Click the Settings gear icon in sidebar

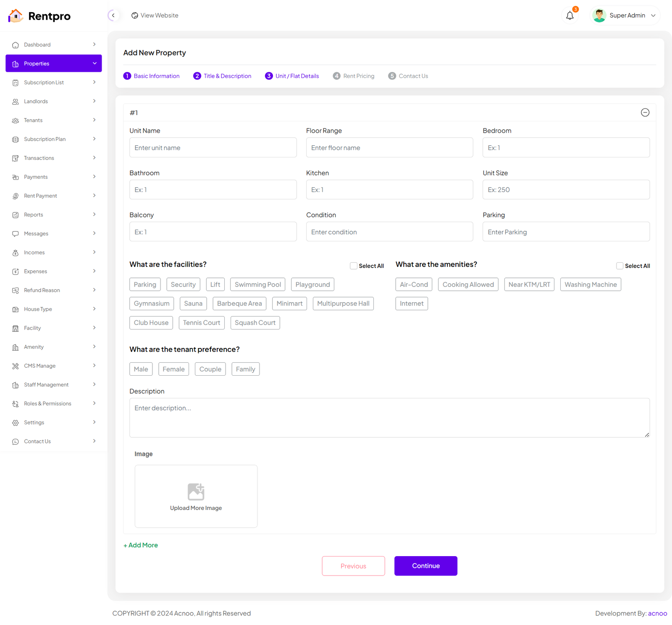pos(16,423)
